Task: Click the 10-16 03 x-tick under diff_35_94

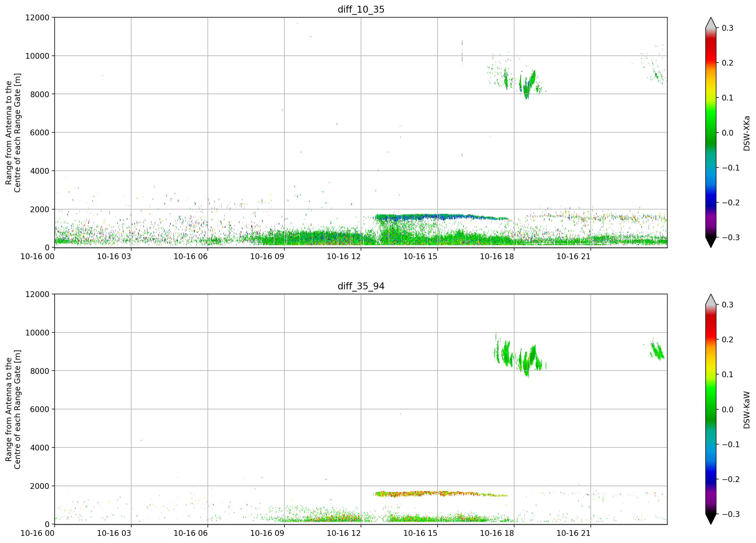Action: pos(114,533)
